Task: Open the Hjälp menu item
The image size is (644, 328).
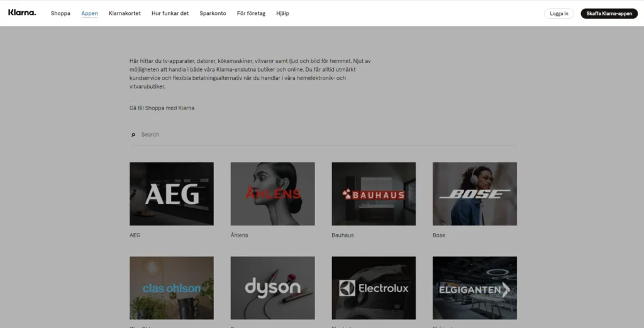Action: point(282,13)
